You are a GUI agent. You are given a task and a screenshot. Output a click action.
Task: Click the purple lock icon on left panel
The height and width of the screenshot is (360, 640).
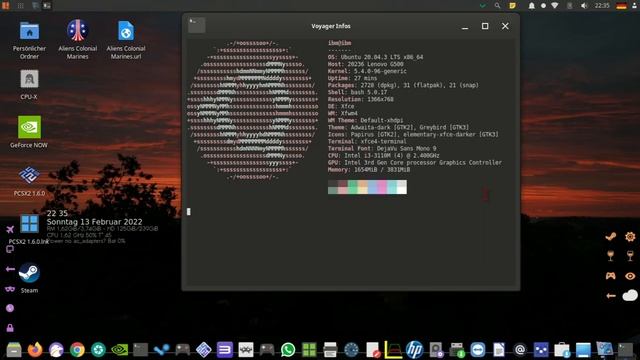(10, 327)
